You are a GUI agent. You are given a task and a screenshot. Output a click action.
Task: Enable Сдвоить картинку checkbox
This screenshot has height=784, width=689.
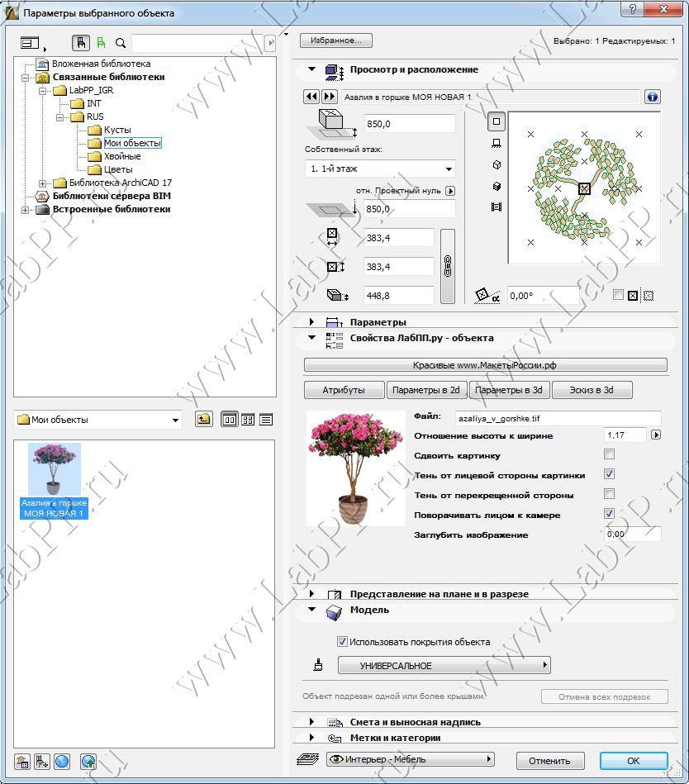609,454
